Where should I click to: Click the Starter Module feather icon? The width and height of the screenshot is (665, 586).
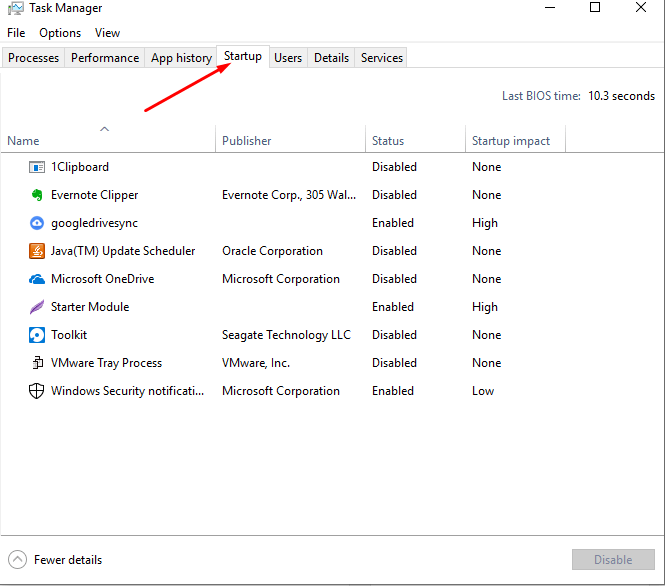click(37, 307)
